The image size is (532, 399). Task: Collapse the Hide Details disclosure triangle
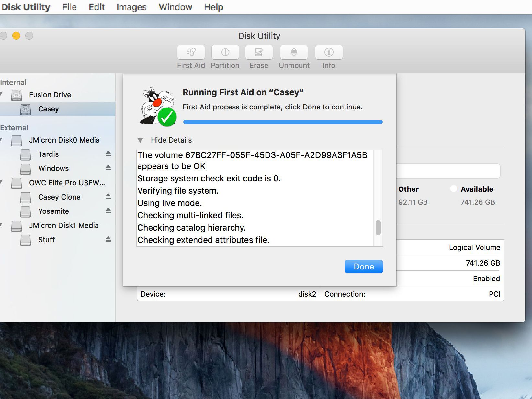140,140
